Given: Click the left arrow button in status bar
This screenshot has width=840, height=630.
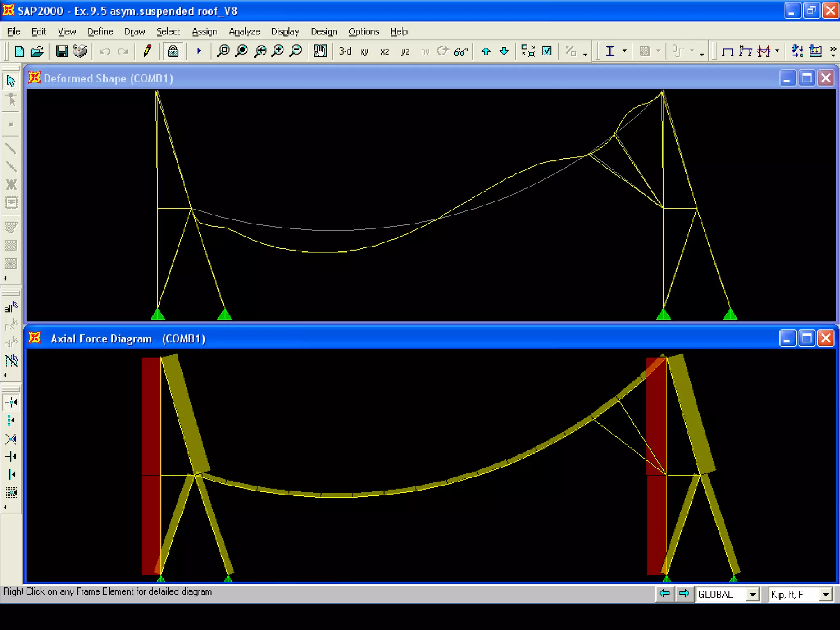Looking at the screenshot, I should tap(664, 593).
